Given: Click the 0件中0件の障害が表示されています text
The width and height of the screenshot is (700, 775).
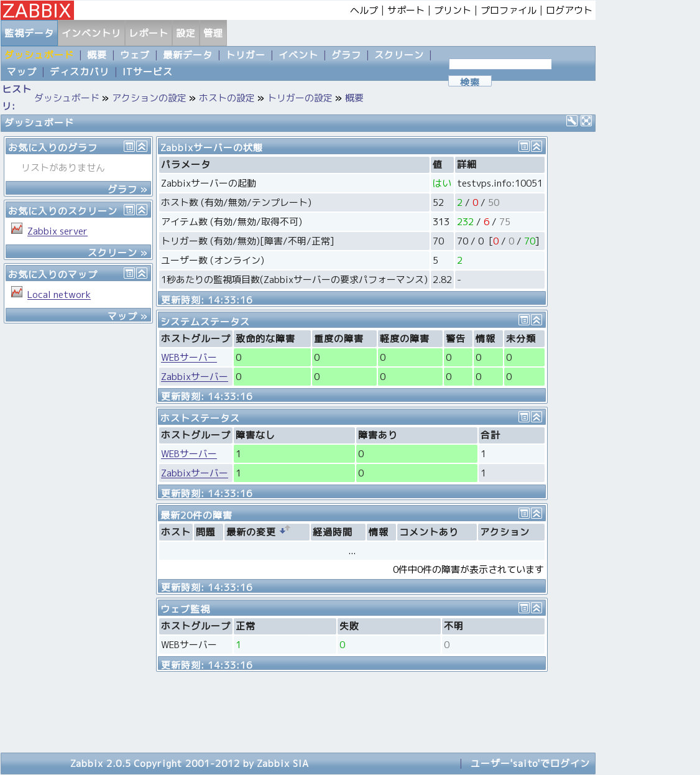Looking at the screenshot, I should coord(468,569).
